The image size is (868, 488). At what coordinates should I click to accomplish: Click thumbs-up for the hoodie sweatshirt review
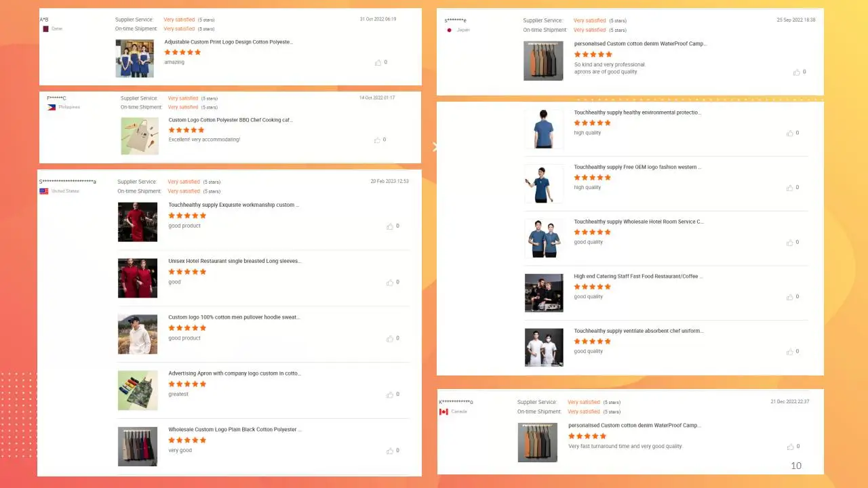click(x=389, y=338)
